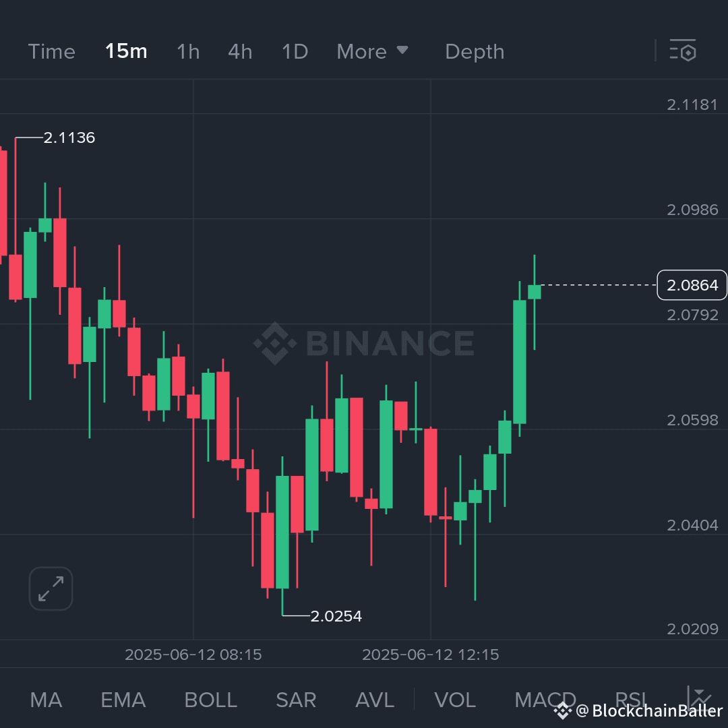Image resolution: width=728 pixels, height=728 pixels.
Task: Select the Time chart view
Action: [51, 51]
